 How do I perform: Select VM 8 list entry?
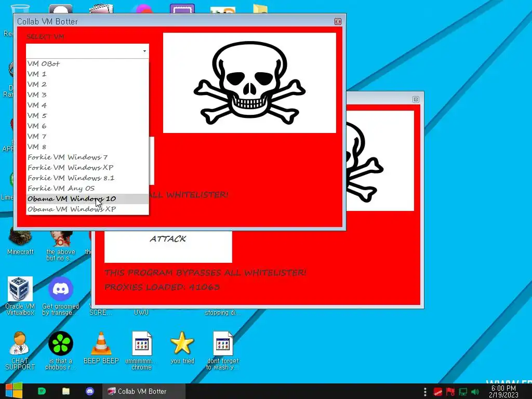[87, 147]
